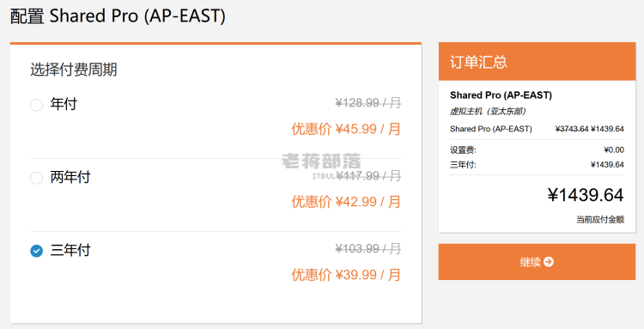Click the 两年付 billing cycle label
Image resolution: width=644 pixels, height=329 pixels.
point(70,178)
